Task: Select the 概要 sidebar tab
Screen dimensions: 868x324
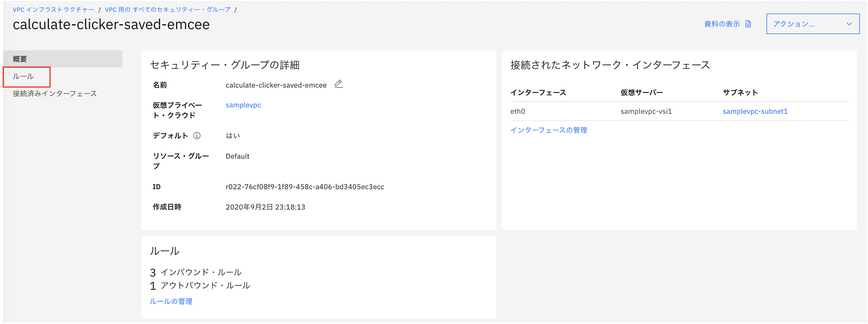Action: (x=63, y=59)
